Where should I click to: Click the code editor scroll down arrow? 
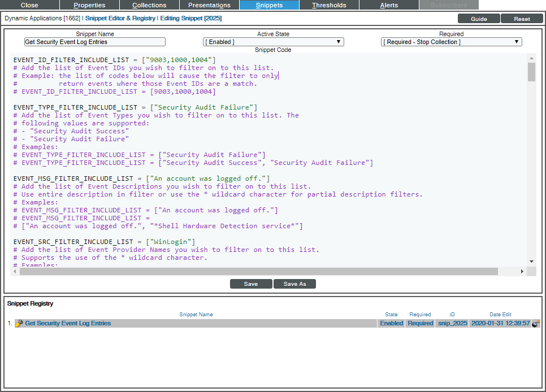531,262
